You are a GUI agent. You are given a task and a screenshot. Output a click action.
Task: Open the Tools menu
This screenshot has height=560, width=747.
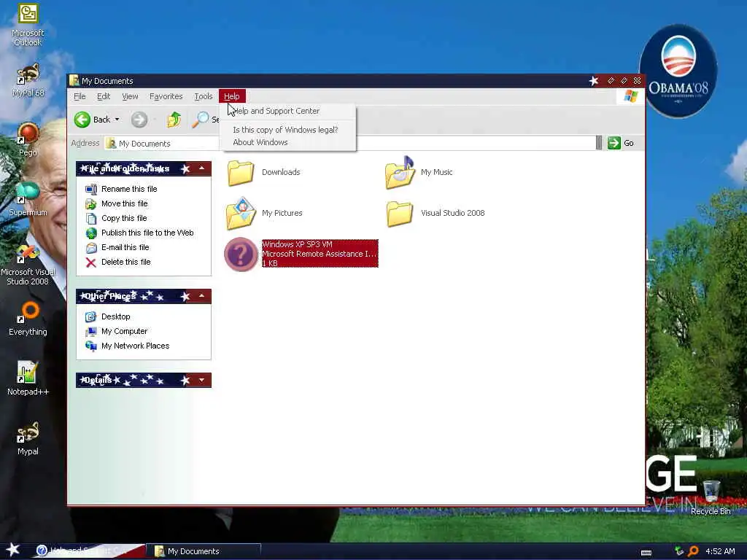point(203,96)
